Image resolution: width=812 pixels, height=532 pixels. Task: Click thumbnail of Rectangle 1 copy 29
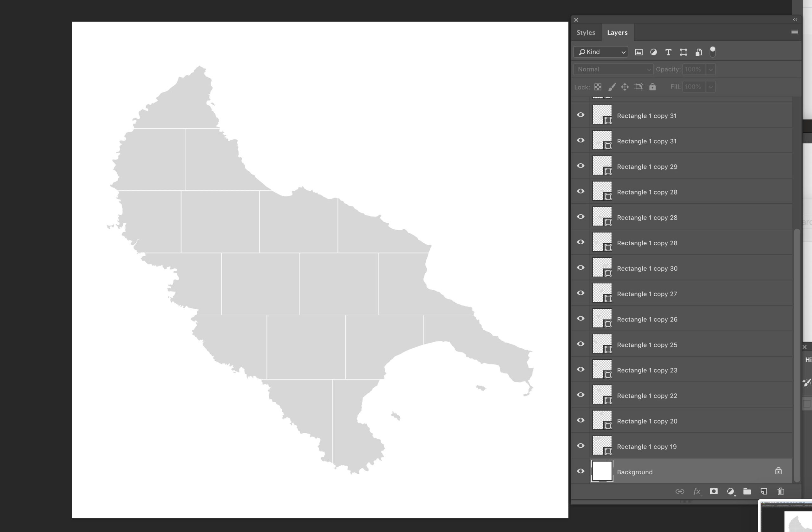coord(602,166)
